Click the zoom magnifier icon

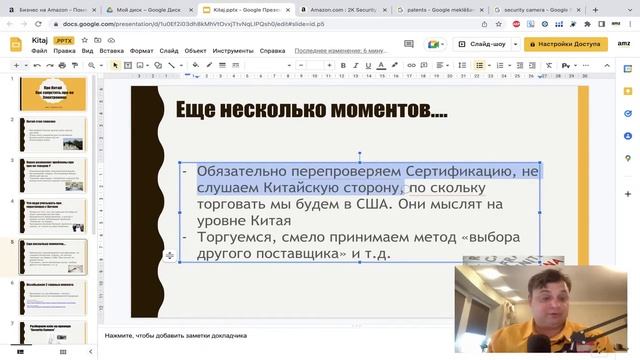click(91, 65)
